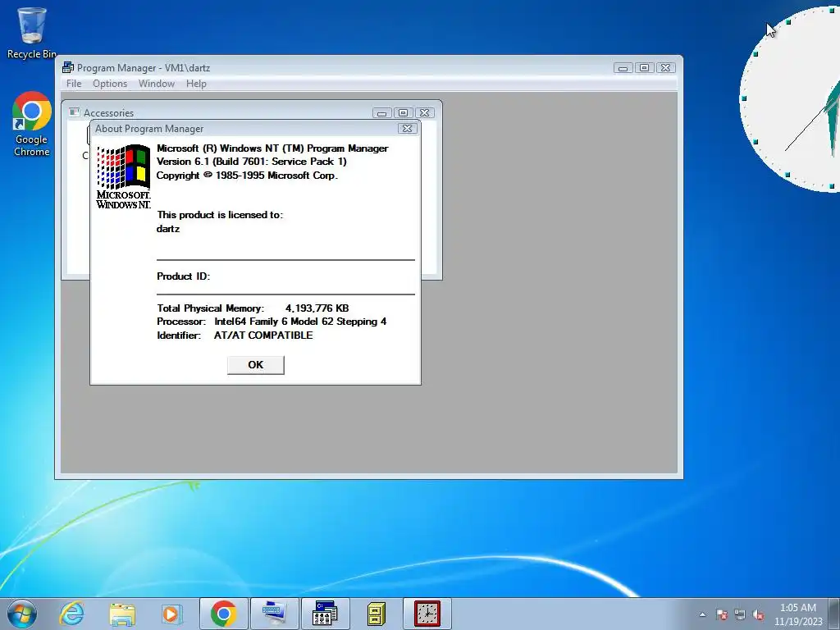
Task: Open the Recycle Bin desktop icon
Action: pyautogui.click(x=32, y=33)
